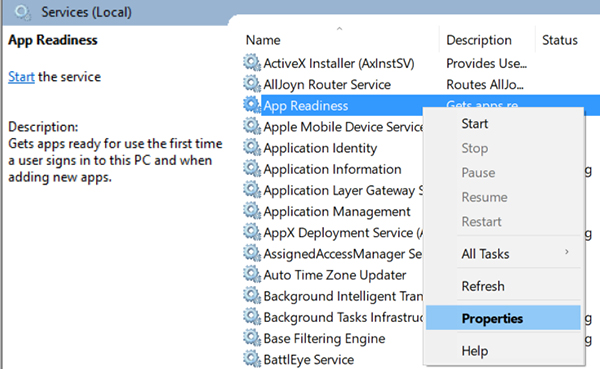Click the gear icon beside BattlEye Service

[252, 359]
